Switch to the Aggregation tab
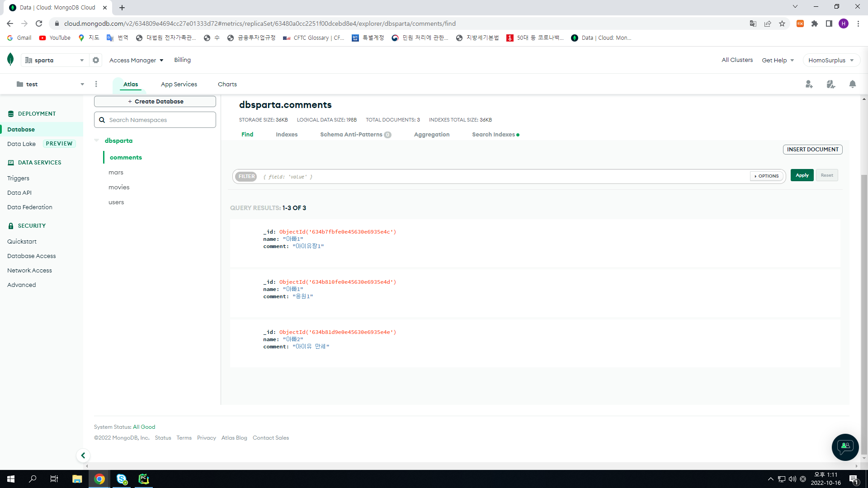Viewport: 868px width, 488px height. coord(431,135)
